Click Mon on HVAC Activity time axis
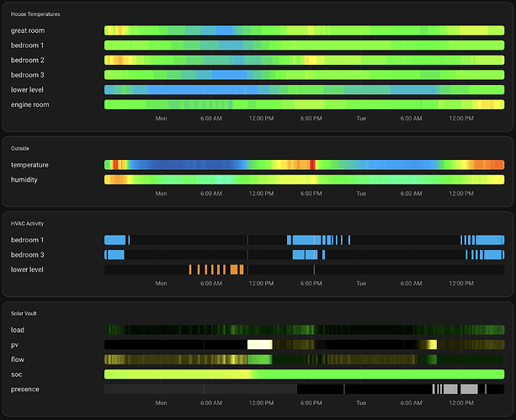Screen dimensions: 516x420 [162, 284]
